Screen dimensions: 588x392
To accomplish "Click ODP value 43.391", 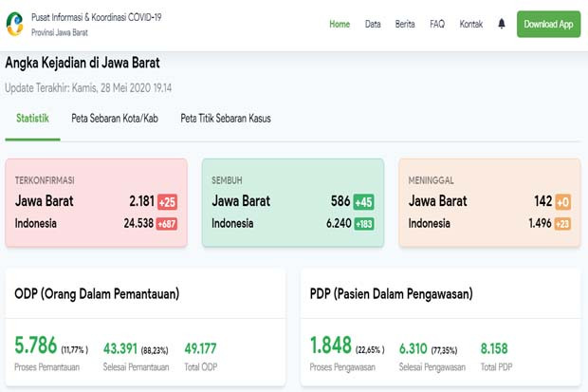I will 120,349.
